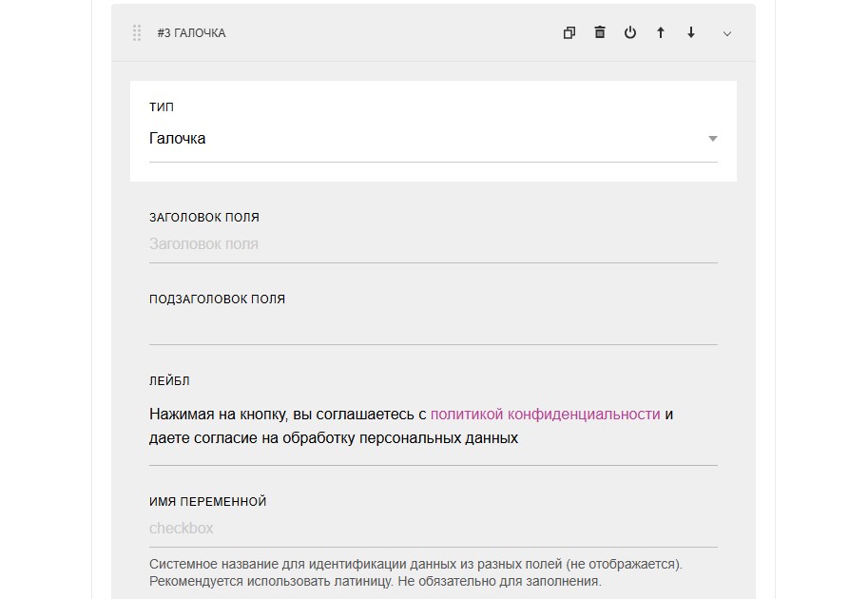Move the Галочка field up
This screenshot has height=599, width=868.
click(661, 33)
